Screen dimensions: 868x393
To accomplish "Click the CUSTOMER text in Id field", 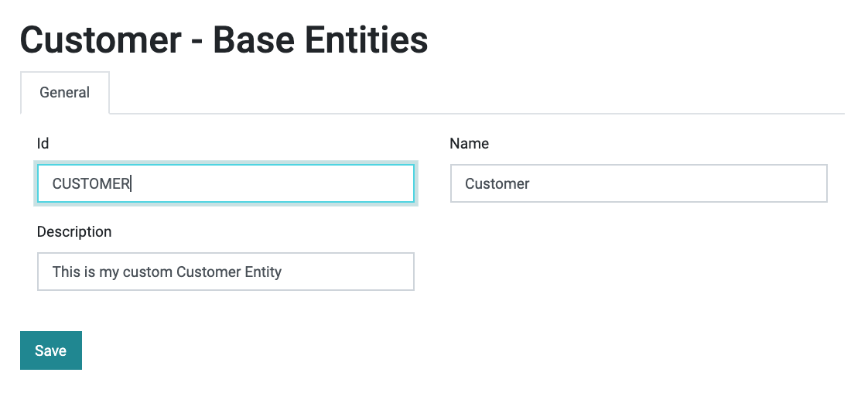I will point(91,184).
